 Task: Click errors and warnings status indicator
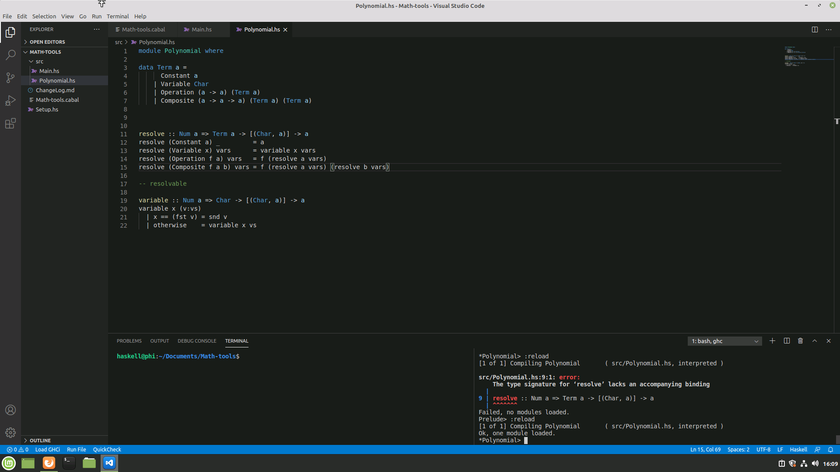(17, 449)
